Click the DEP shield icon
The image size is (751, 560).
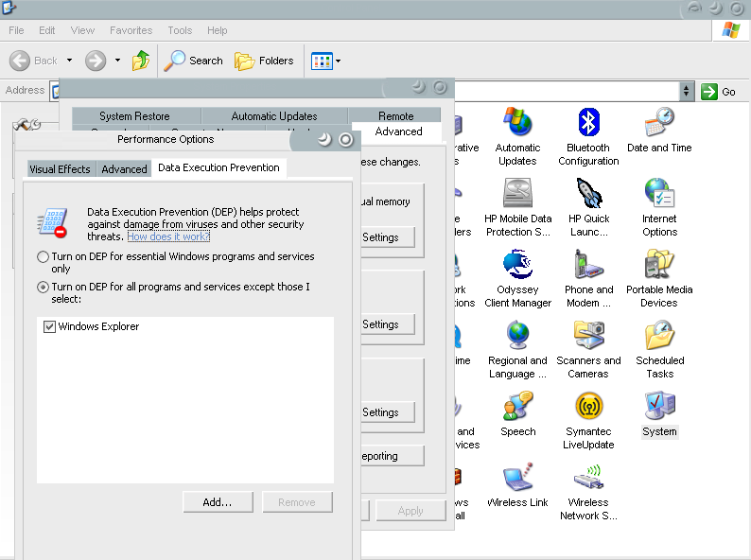pos(52,223)
